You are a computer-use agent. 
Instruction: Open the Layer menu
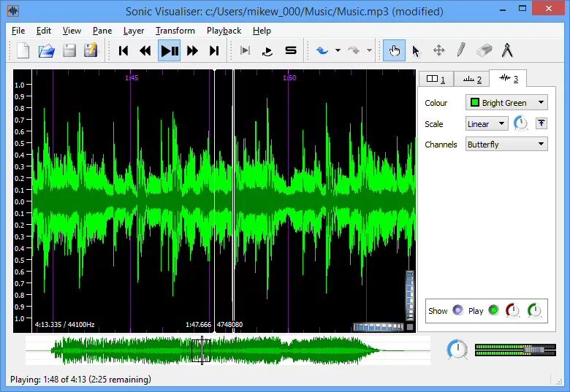134,31
